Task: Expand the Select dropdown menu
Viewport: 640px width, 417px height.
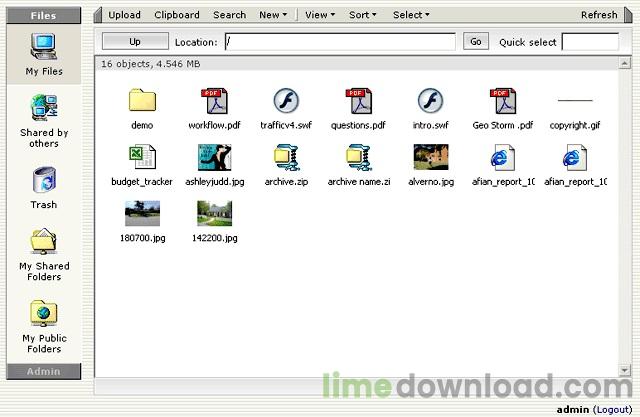Action: 411,15
